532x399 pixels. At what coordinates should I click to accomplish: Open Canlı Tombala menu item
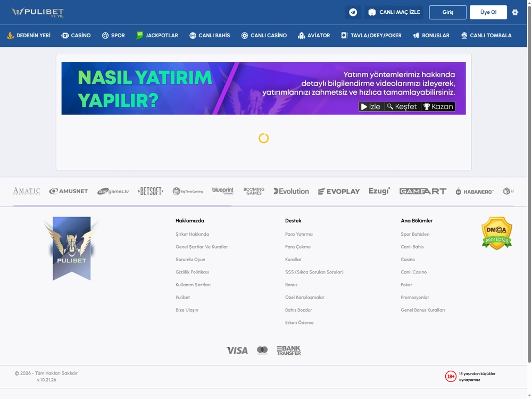pyautogui.click(x=486, y=35)
